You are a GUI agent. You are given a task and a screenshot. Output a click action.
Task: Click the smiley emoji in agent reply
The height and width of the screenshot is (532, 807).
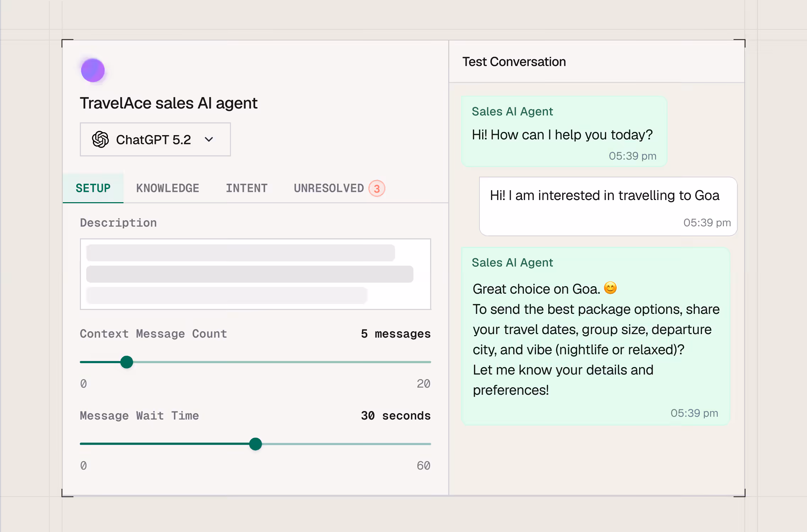[x=610, y=288]
